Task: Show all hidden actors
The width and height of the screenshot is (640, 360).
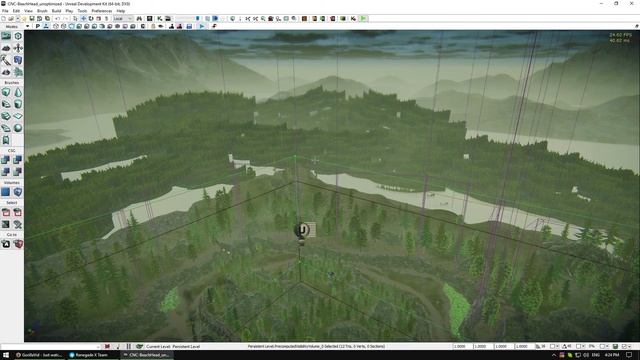Action: click(x=18, y=224)
